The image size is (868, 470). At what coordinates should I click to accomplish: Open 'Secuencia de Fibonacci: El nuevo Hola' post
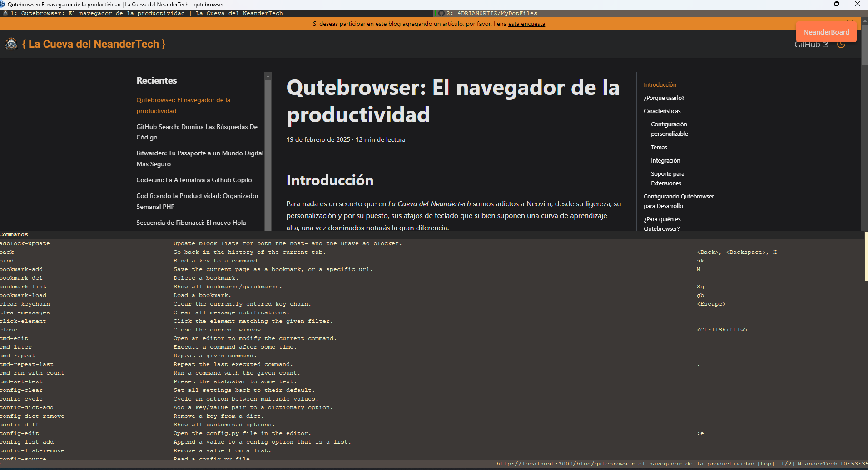pos(191,223)
